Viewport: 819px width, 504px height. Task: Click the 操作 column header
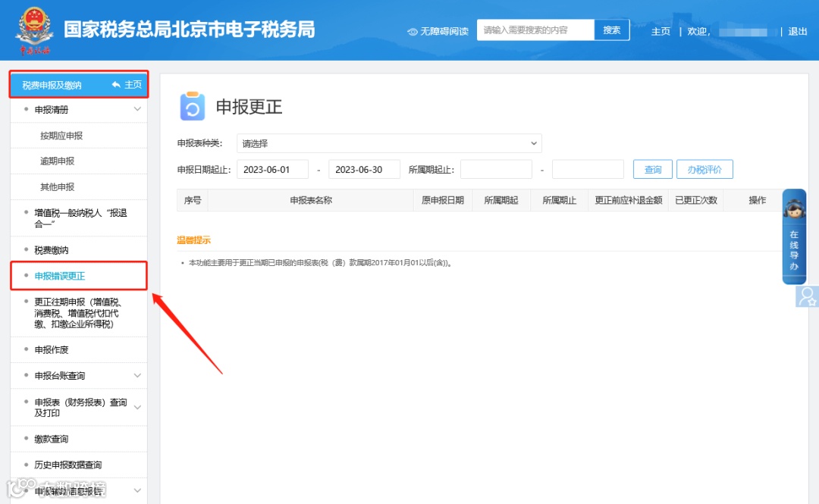pos(758,200)
